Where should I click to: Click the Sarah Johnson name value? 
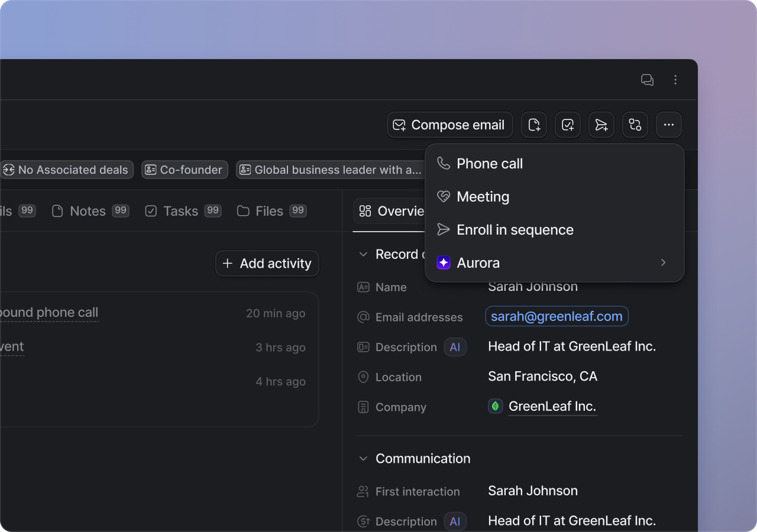tap(533, 286)
